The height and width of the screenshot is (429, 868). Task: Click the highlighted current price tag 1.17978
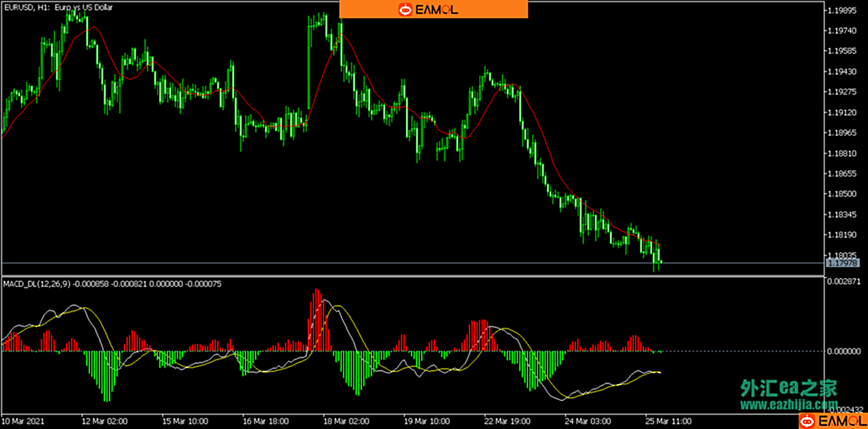coord(842,263)
